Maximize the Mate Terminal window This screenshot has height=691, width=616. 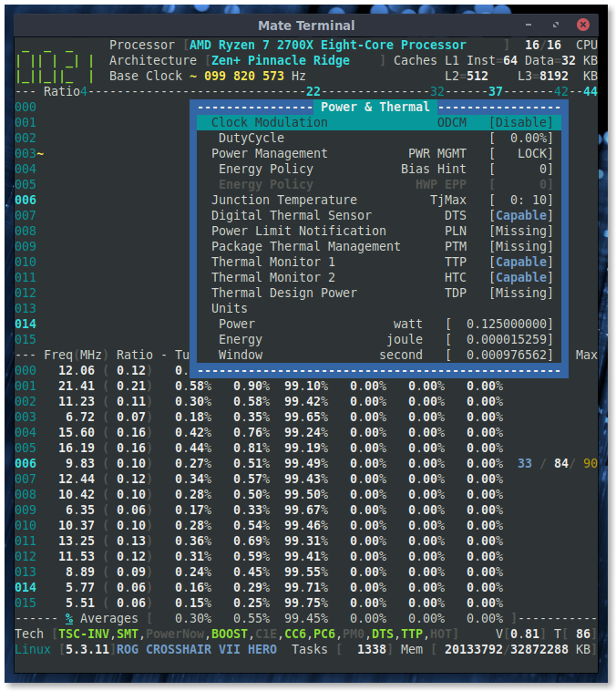[556, 26]
